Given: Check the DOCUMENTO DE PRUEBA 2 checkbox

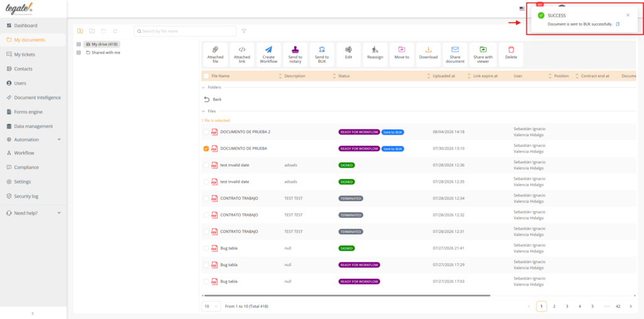Looking at the screenshot, I should pos(206,132).
